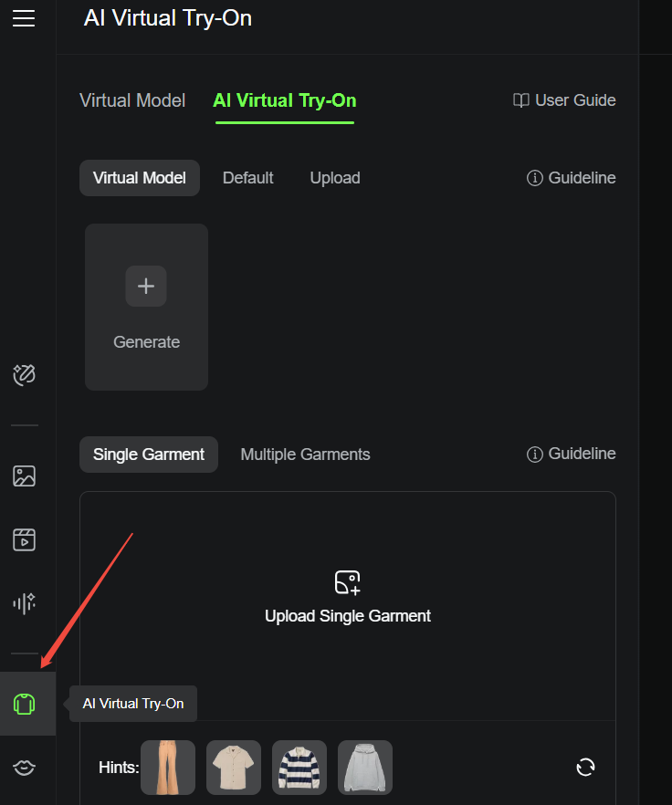Select the Multiple Garments mode
This screenshot has width=672, height=805.
[305, 455]
